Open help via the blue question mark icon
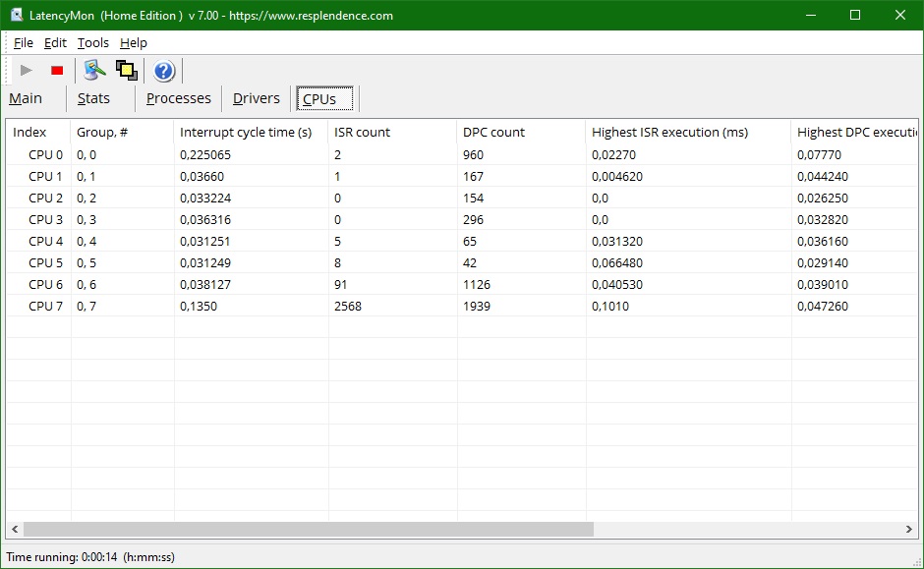The height and width of the screenshot is (569, 924). click(164, 71)
